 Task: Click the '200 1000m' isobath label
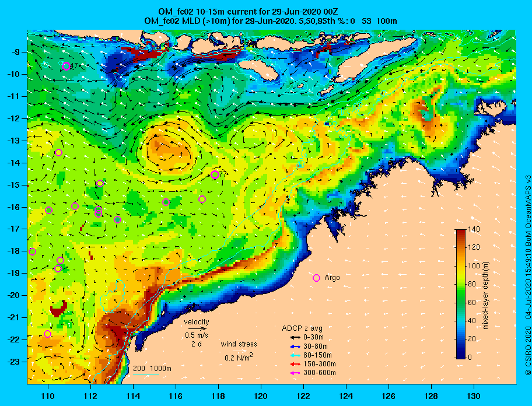152,369
